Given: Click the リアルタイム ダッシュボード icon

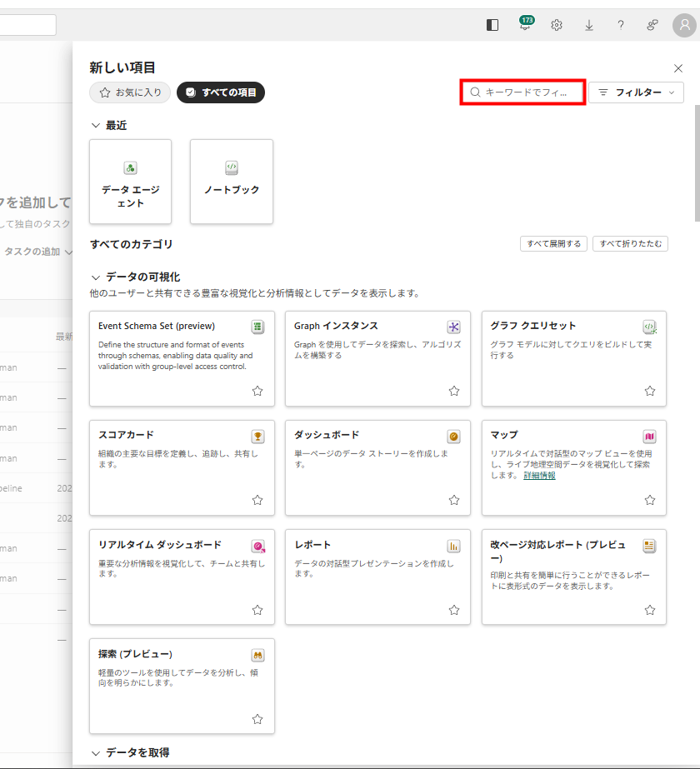Looking at the screenshot, I should coord(258,546).
